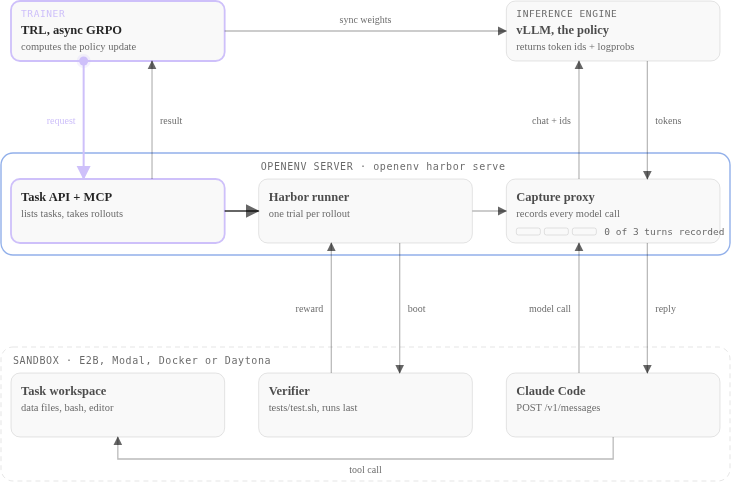Click the Claude Code box
The width and height of the screenshot is (731, 482).
coord(613,405)
